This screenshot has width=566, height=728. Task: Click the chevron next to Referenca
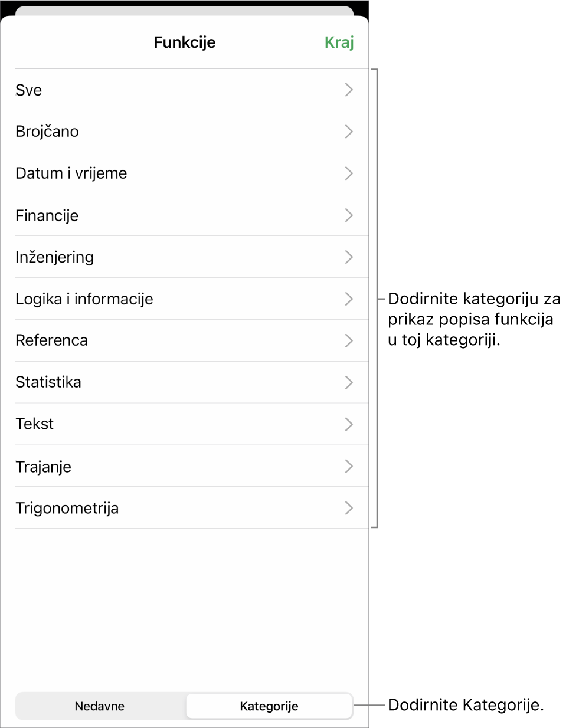point(349,340)
